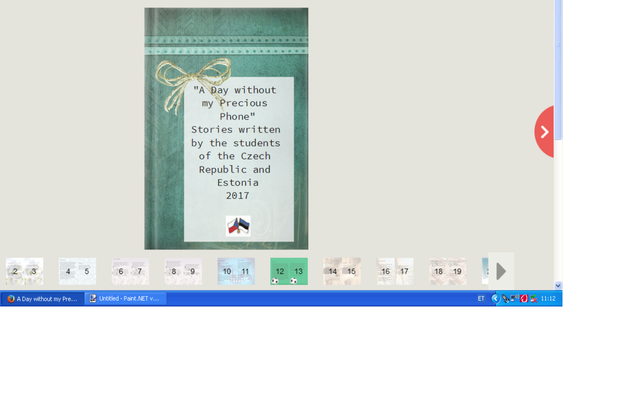
Task: Open pages 10-11 thumbnail
Action: [236, 271]
